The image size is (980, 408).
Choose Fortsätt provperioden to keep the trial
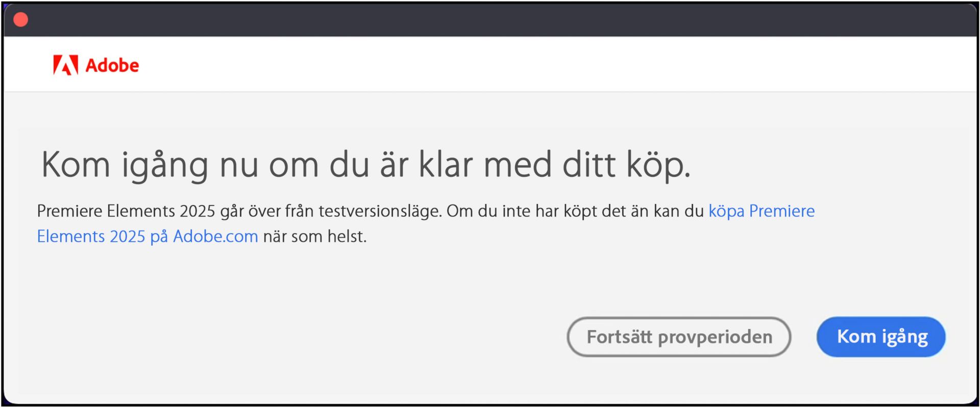click(x=679, y=337)
